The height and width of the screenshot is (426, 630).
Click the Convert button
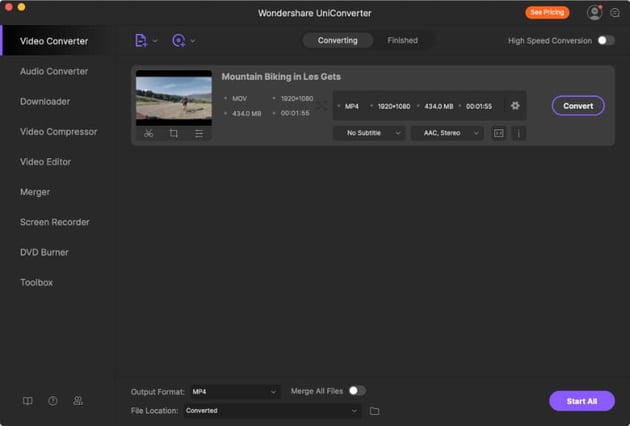tap(578, 106)
